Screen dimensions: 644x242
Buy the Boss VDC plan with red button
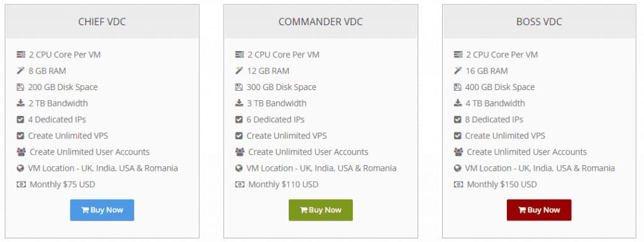539,210
